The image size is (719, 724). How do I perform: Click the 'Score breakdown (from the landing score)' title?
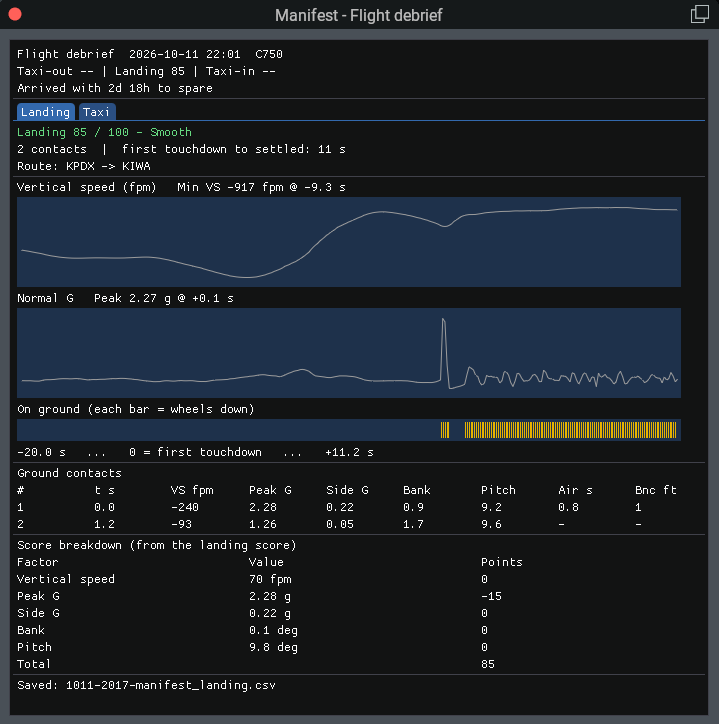click(157, 545)
